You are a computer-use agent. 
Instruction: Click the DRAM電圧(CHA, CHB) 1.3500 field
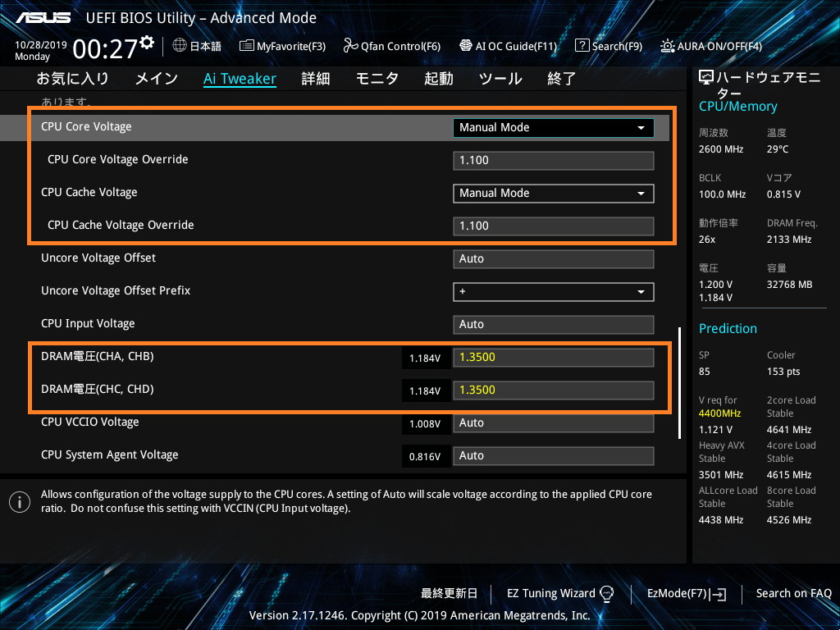coord(554,358)
